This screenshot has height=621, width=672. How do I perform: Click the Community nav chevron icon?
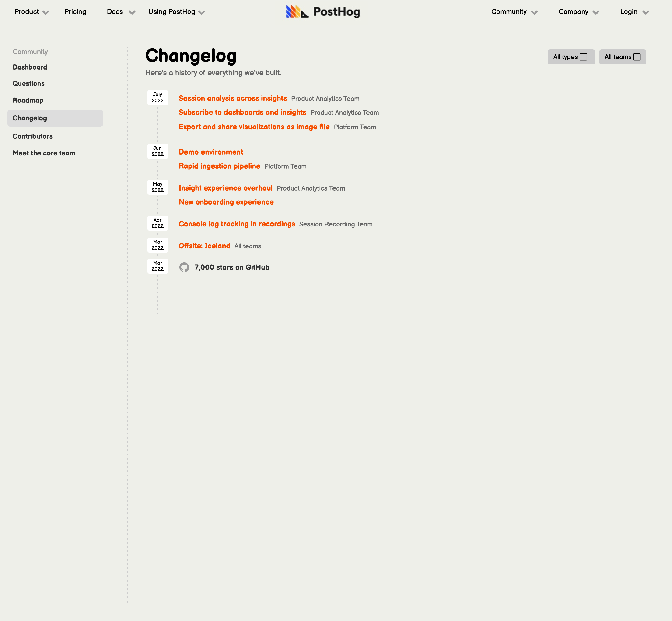click(x=534, y=12)
